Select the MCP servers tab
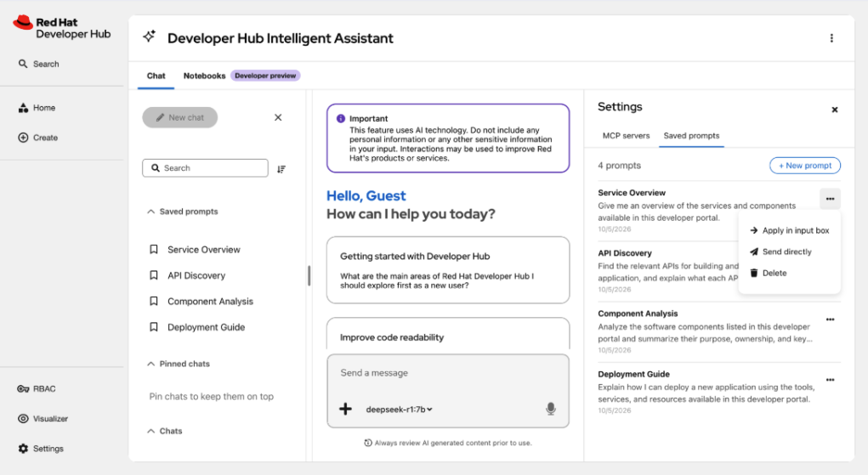The image size is (868, 475). point(626,136)
